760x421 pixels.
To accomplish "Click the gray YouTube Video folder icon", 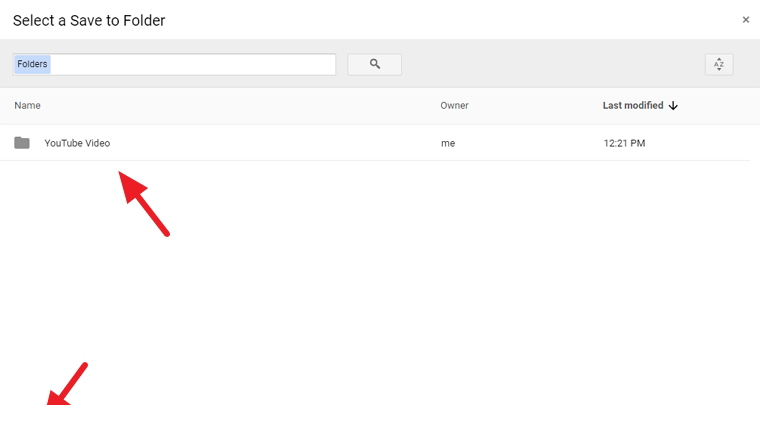I will point(22,143).
